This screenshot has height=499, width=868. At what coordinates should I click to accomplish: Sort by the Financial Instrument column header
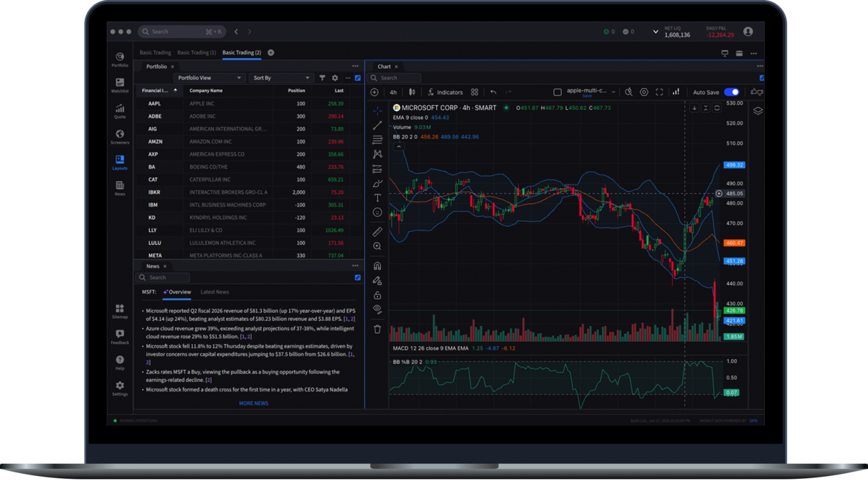159,90
